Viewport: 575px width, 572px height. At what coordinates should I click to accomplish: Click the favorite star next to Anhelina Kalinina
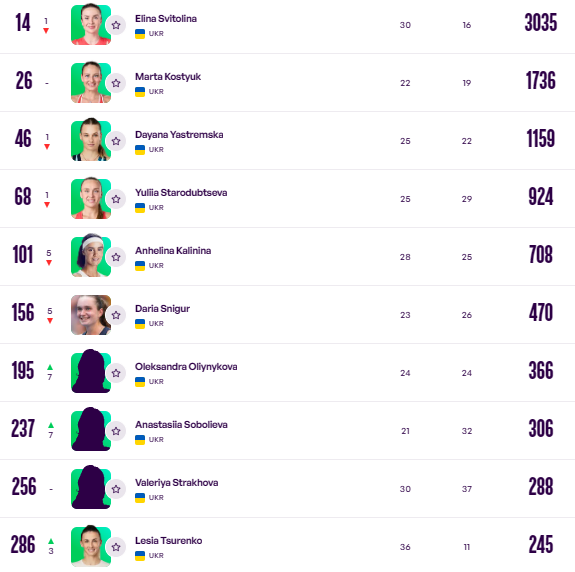tap(116, 257)
